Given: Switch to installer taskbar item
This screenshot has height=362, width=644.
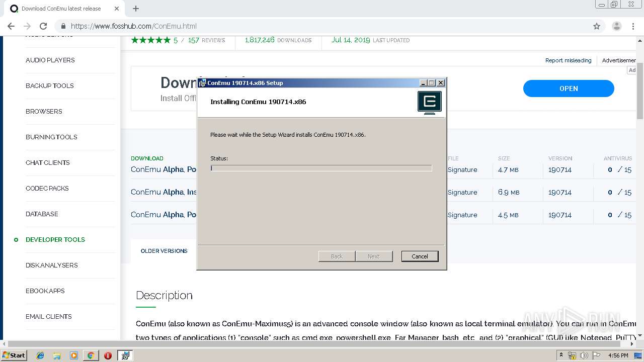Looking at the screenshot, I should click(x=125, y=355).
